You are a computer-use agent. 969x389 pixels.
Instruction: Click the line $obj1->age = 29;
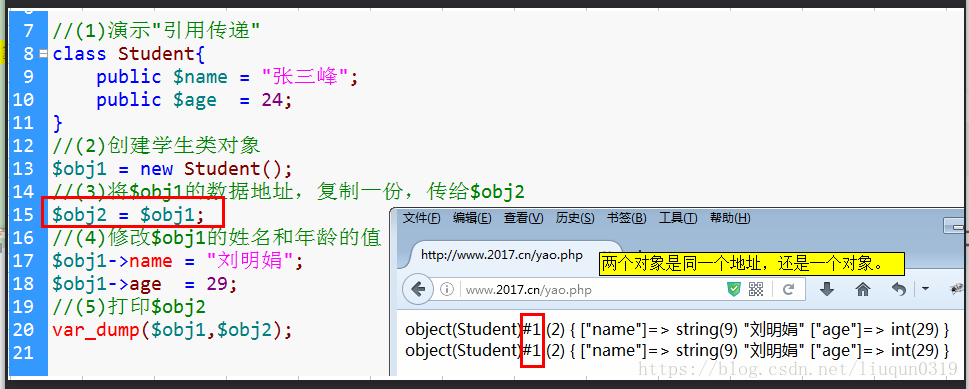click(145, 284)
